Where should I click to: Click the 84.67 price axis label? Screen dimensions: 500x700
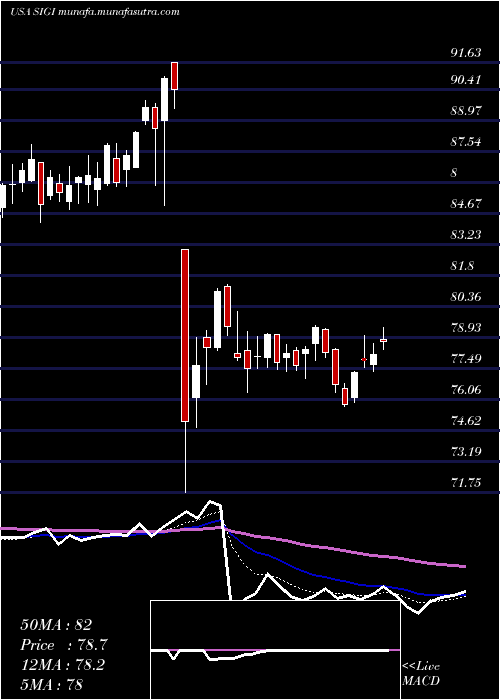pos(466,204)
